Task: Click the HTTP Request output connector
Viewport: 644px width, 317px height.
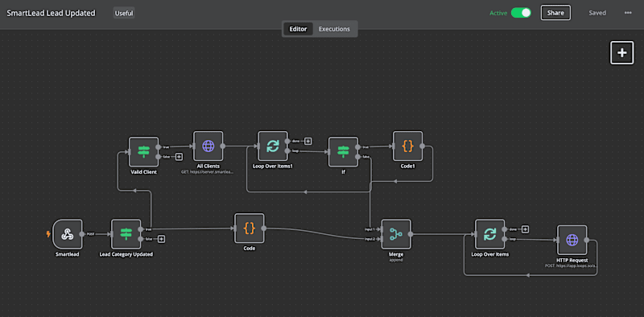Action: click(587, 241)
